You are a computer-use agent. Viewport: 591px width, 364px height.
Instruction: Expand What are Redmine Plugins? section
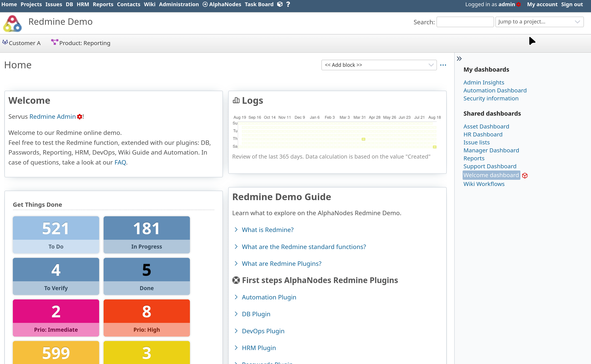click(281, 264)
